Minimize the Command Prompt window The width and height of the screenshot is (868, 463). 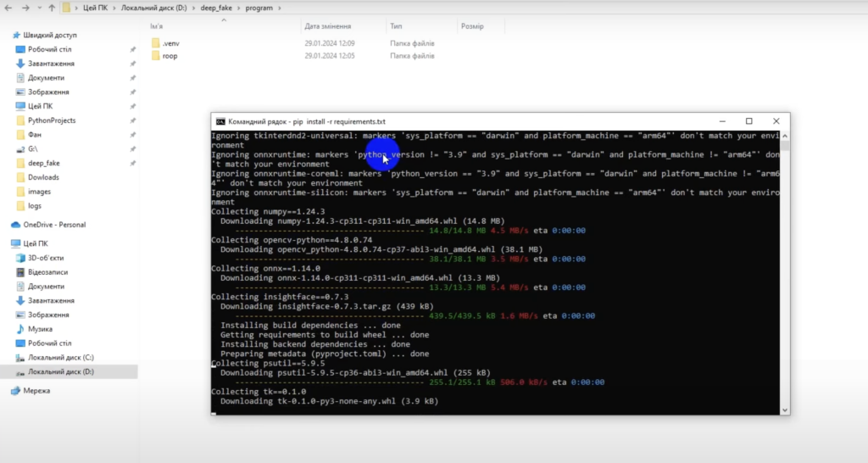722,121
